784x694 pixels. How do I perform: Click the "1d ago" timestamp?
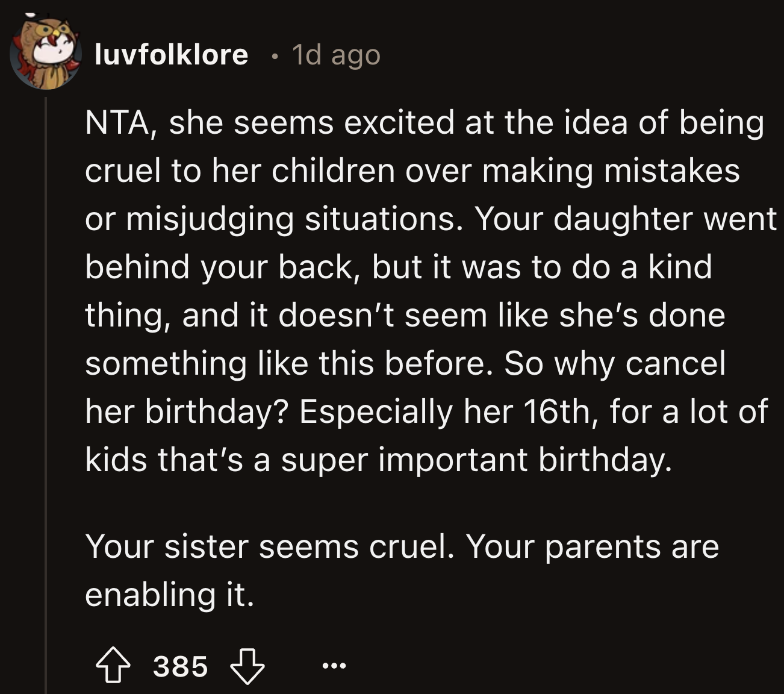336,55
